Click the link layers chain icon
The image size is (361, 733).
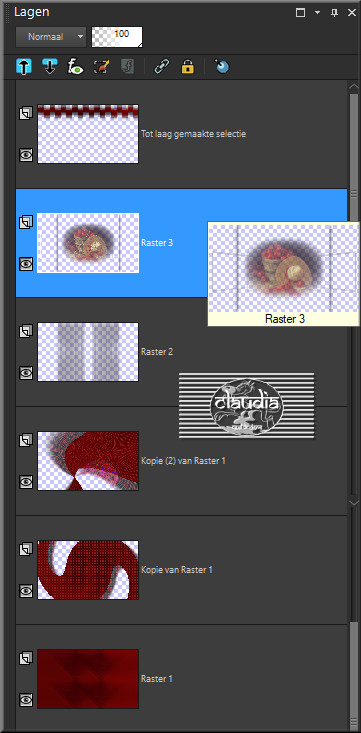[161, 67]
